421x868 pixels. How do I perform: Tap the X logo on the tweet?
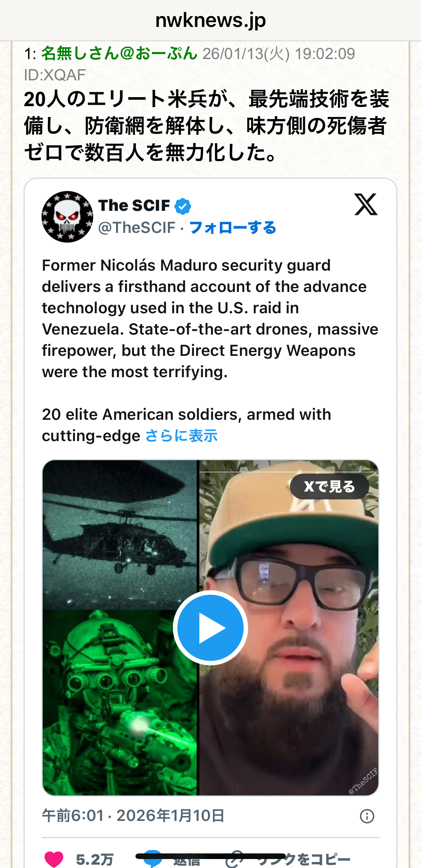tap(366, 204)
